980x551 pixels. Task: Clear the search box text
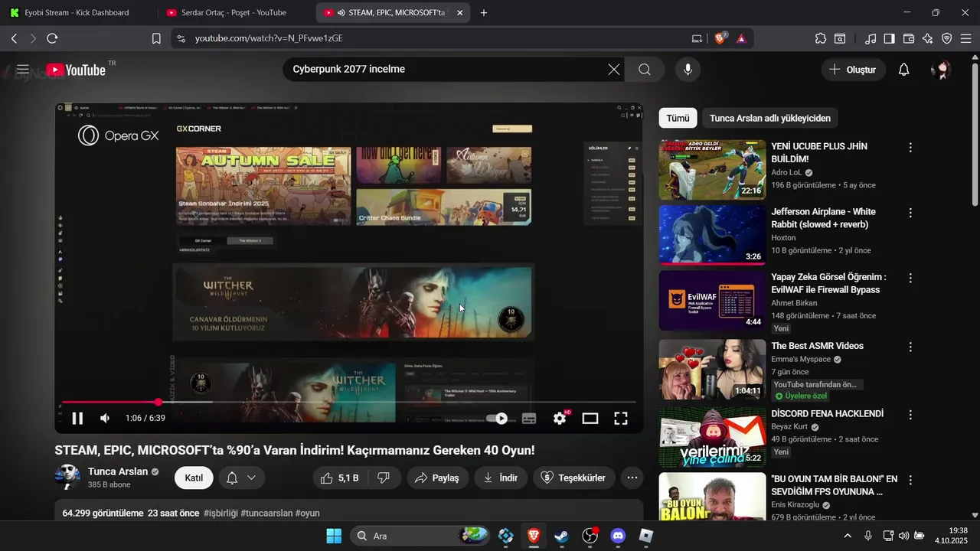[x=614, y=70]
